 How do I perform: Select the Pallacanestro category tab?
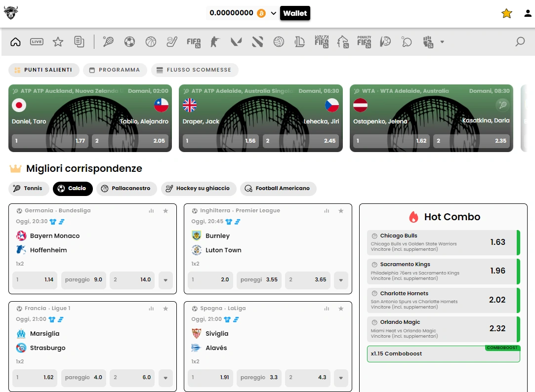click(126, 189)
